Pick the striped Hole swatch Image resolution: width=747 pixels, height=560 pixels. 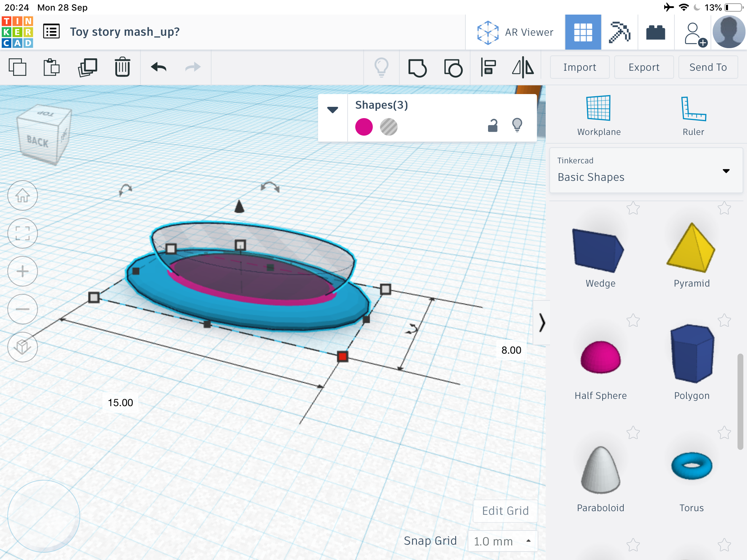[x=389, y=127]
